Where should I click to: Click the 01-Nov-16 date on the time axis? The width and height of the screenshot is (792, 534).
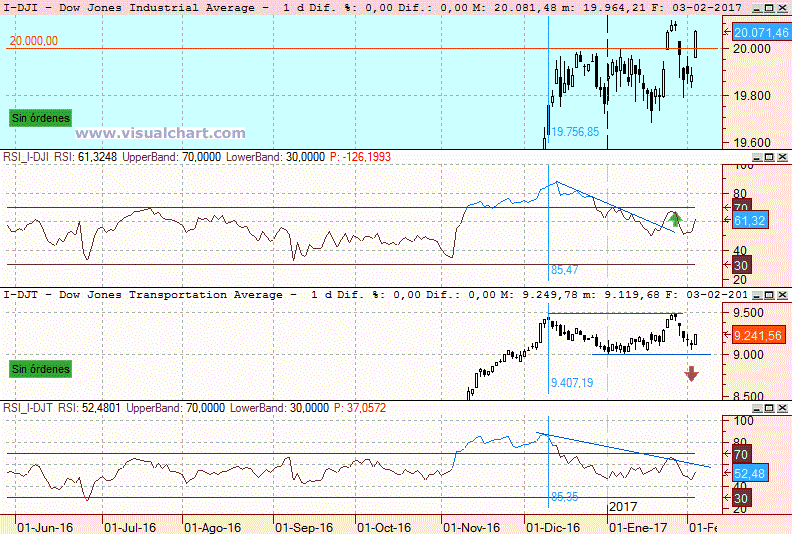[x=472, y=527]
